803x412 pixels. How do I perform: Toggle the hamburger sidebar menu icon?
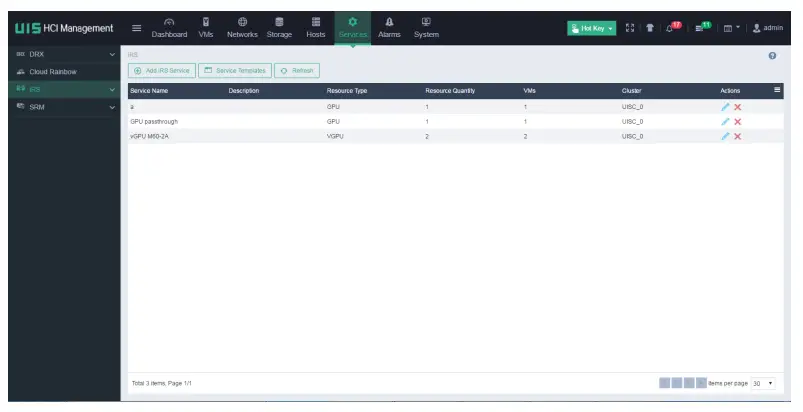(137, 28)
